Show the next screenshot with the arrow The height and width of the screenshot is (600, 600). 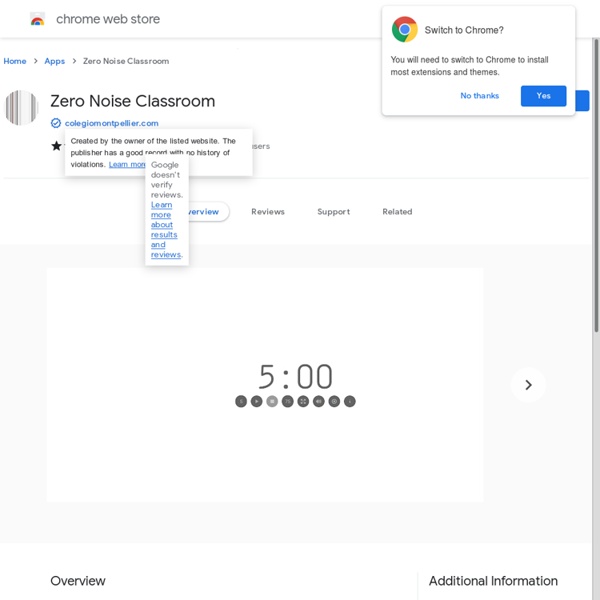(528, 385)
